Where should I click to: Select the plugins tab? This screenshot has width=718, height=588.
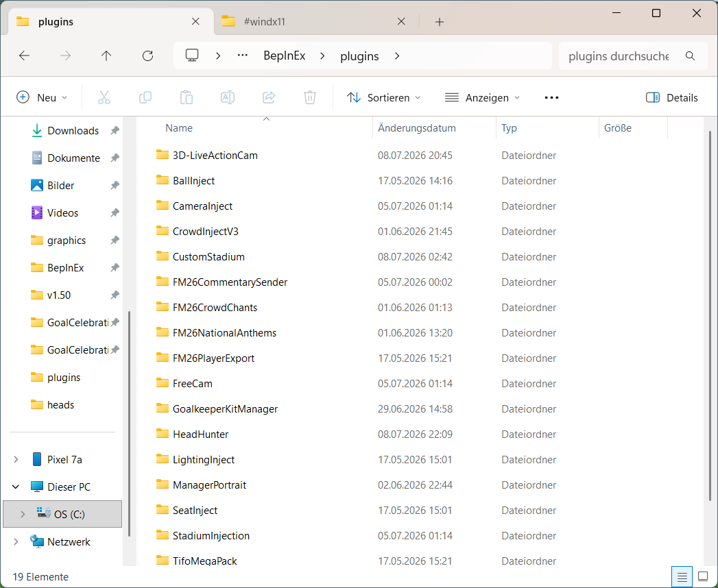(111, 21)
